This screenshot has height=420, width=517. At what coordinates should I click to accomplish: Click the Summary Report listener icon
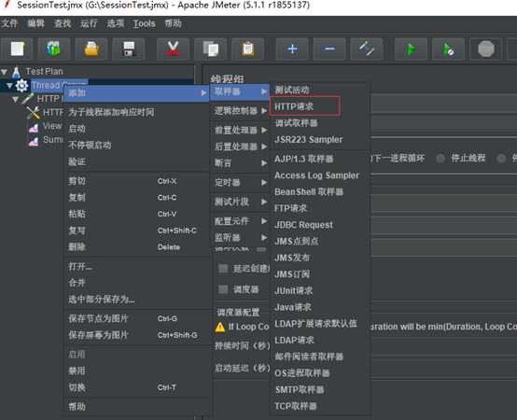coord(34,142)
